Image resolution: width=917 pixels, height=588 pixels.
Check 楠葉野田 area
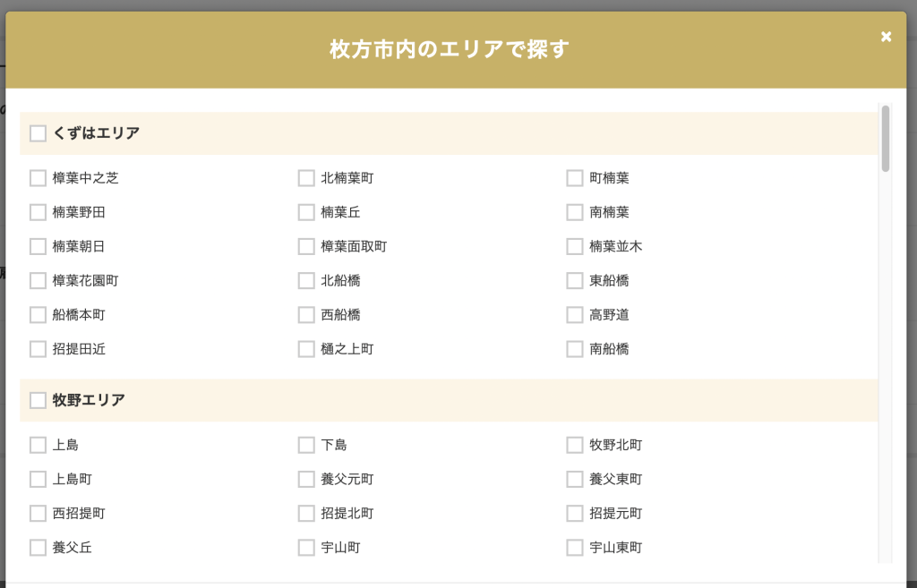[x=38, y=212]
